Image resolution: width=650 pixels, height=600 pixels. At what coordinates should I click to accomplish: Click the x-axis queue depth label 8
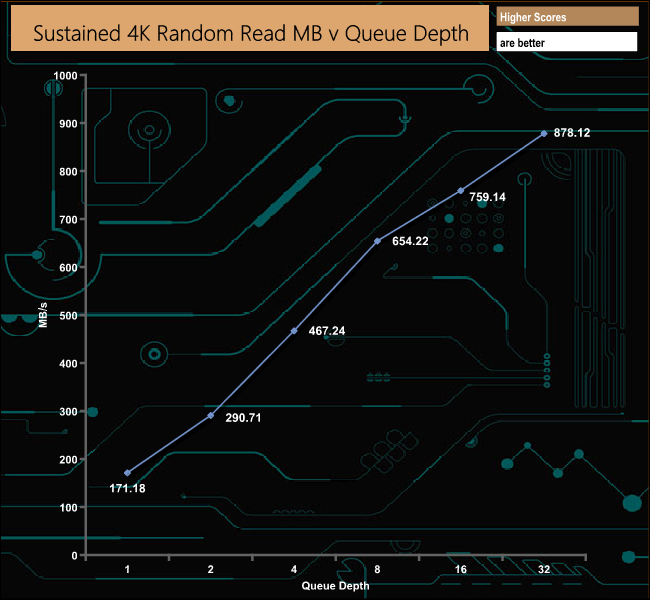click(377, 569)
